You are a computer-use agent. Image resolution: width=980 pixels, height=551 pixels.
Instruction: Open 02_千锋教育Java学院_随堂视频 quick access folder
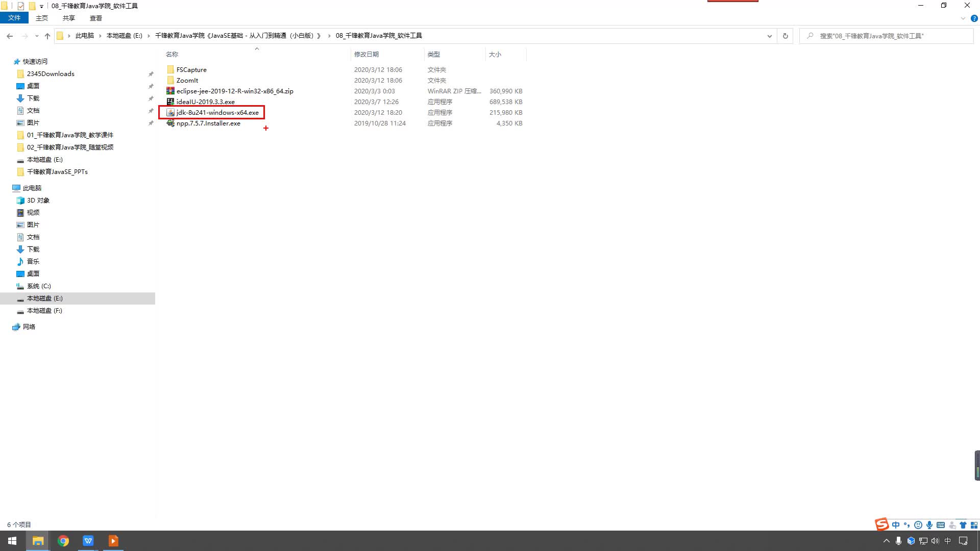pos(70,147)
